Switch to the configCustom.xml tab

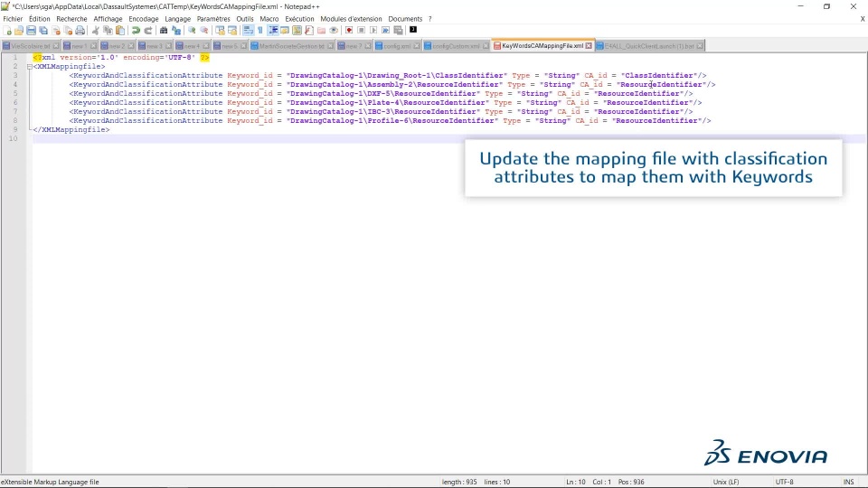[x=456, y=46]
